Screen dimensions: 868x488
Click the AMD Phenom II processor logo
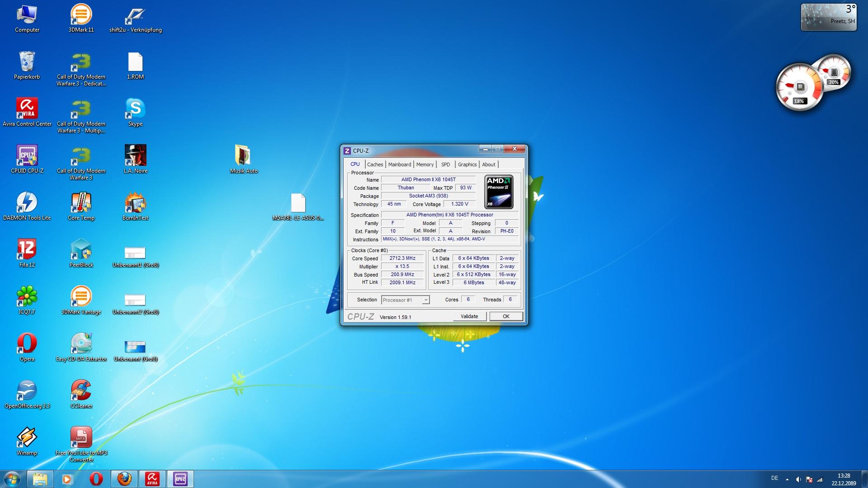(499, 192)
